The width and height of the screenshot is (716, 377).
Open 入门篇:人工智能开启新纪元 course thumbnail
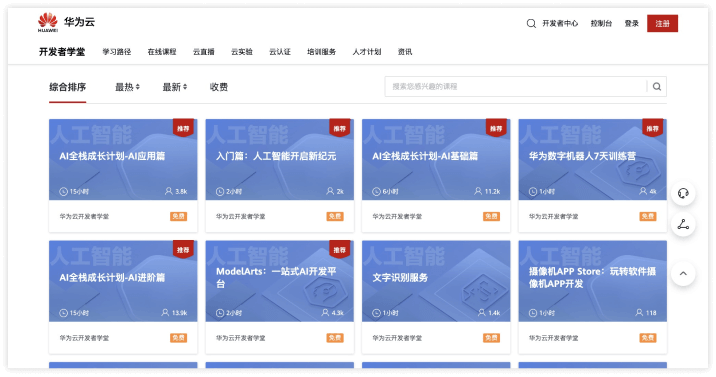pyautogui.click(x=280, y=159)
